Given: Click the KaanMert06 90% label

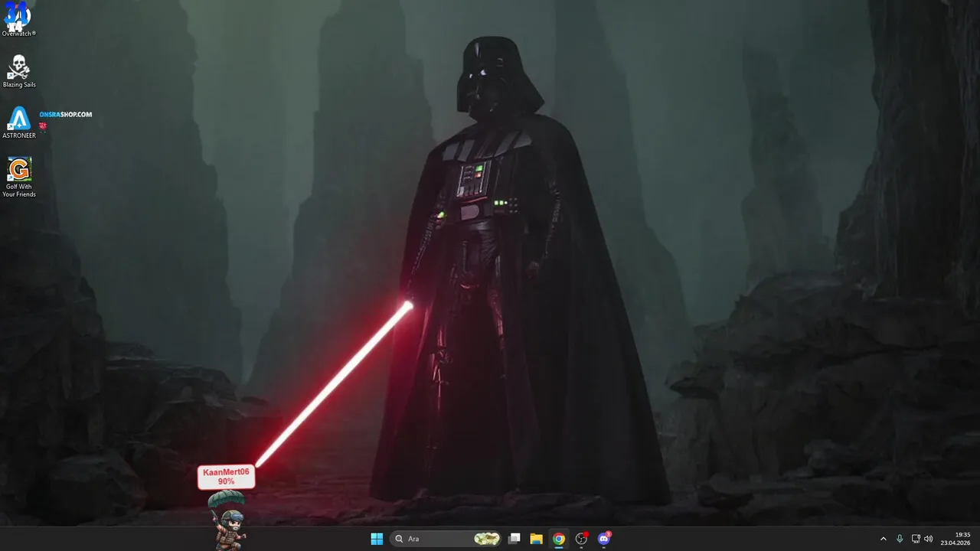Looking at the screenshot, I should [226, 477].
